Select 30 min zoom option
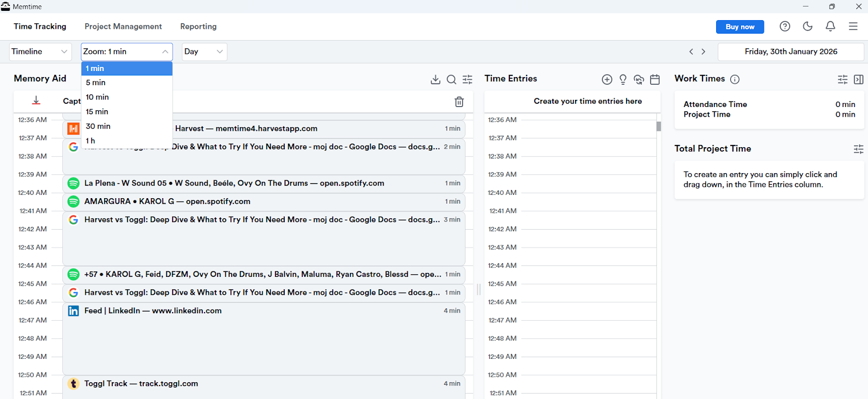This screenshot has width=868, height=399. pos(127,126)
